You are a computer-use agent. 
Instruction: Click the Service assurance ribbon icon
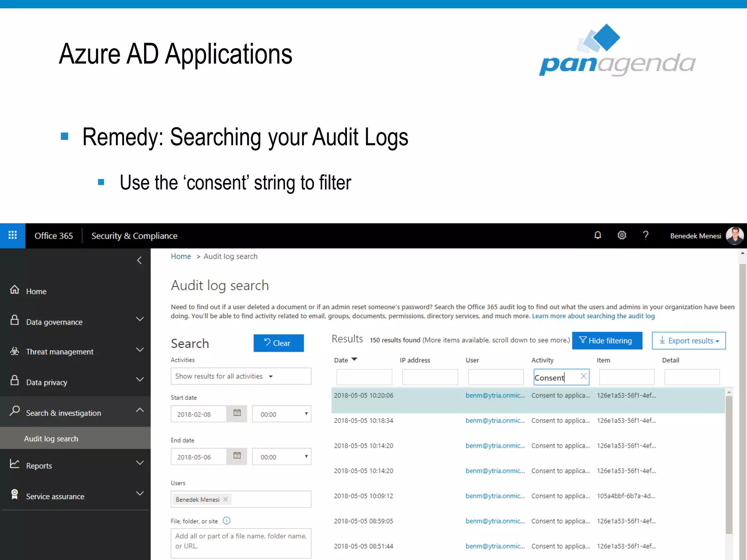(x=15, y=494)
